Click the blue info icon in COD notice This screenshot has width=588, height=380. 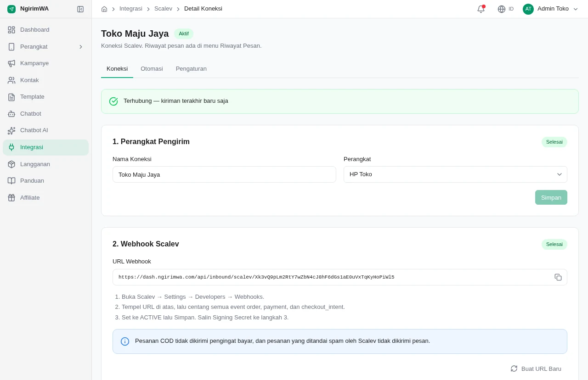125,341
